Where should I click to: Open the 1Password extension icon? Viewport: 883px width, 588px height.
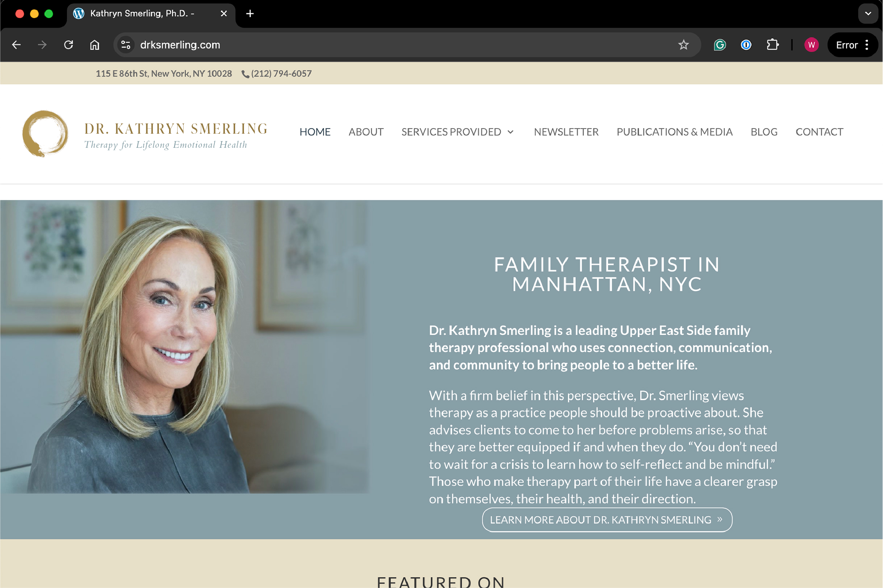click(746, 45)
